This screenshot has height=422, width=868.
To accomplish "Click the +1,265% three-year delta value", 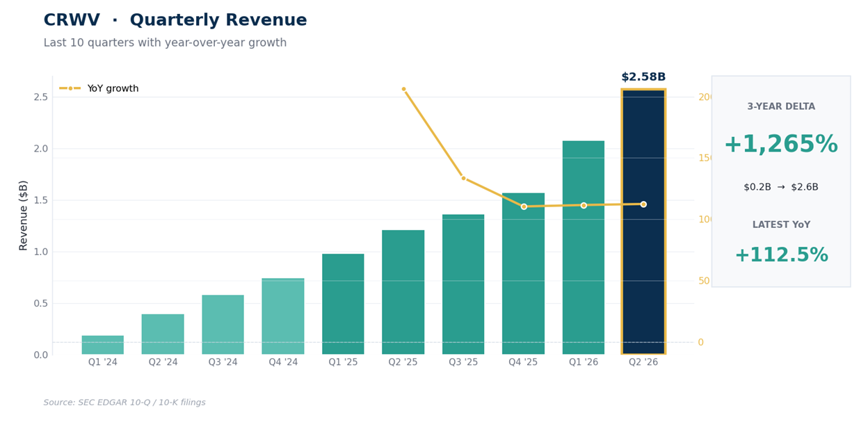I will (781, 145).
